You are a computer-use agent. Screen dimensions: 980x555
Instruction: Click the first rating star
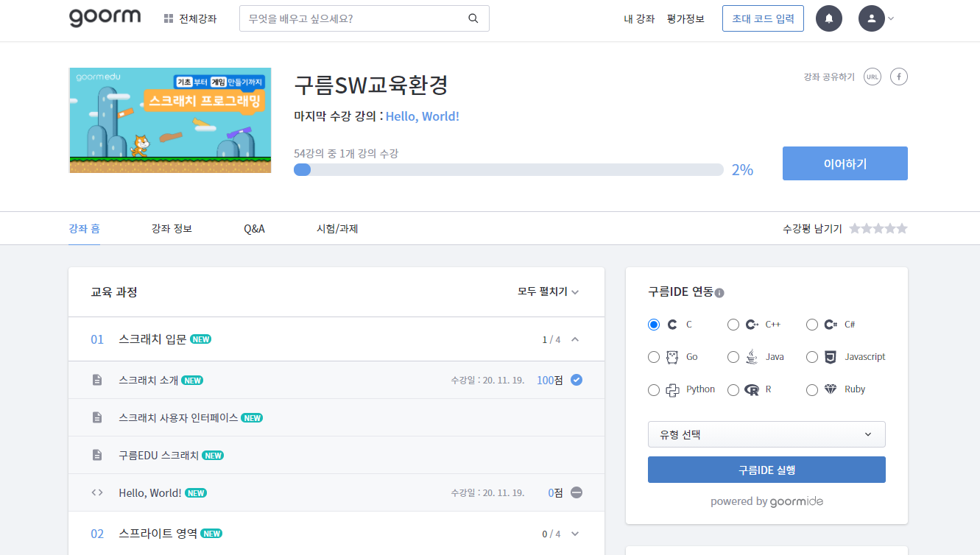855,229
